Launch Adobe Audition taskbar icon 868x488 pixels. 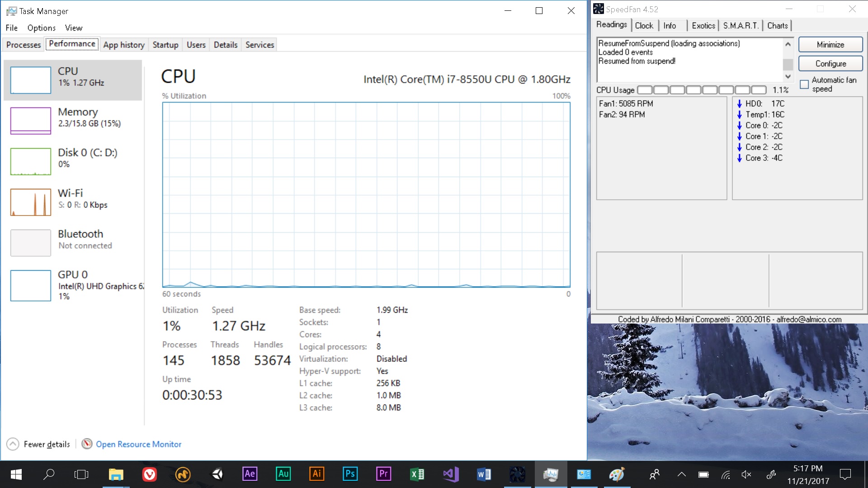(x=283, y=474)
